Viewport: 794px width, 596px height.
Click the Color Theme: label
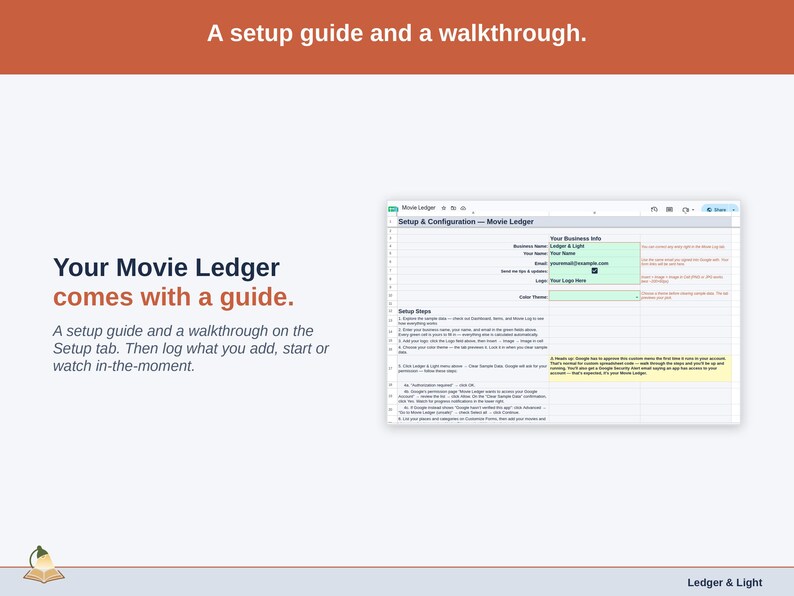(533, 297)
